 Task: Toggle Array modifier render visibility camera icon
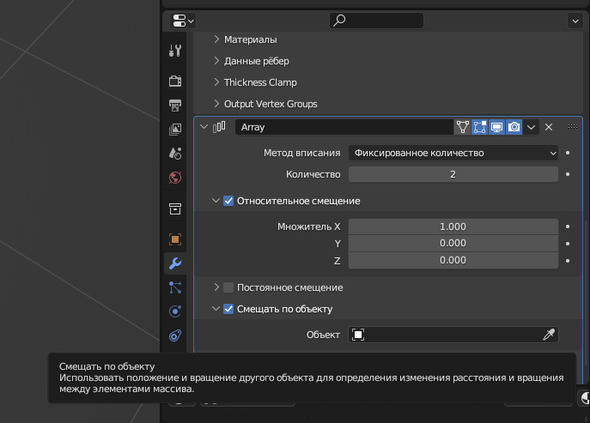coord(514,127)
